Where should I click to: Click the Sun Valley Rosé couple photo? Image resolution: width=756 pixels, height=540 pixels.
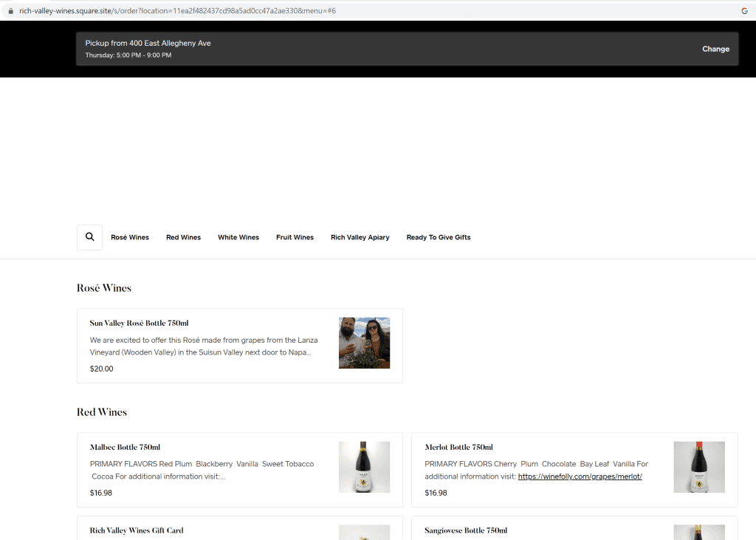point(364,343)
